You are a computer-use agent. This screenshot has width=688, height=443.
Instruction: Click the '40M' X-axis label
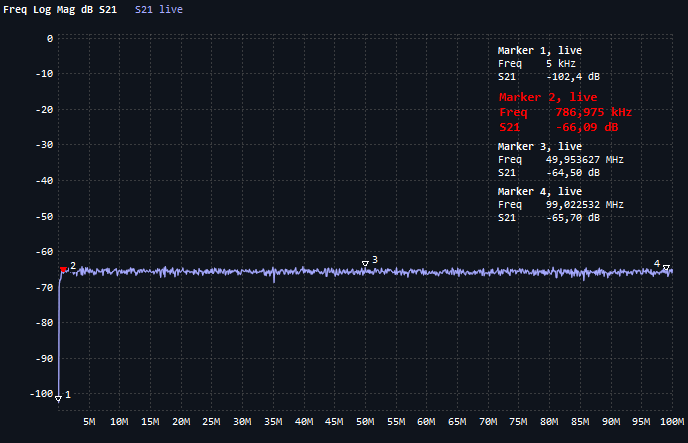point(304,422)
